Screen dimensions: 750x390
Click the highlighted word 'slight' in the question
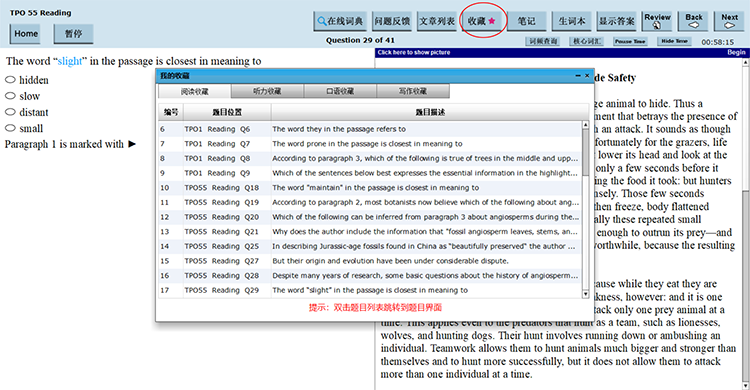pos(70,61)
